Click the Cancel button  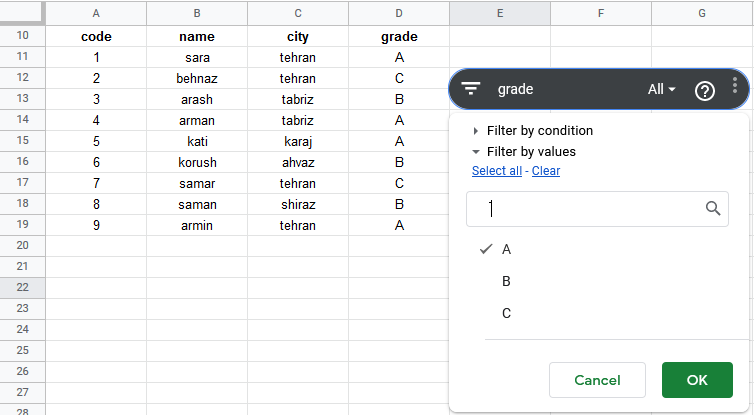pyautogui.click(x=597, y=380)
